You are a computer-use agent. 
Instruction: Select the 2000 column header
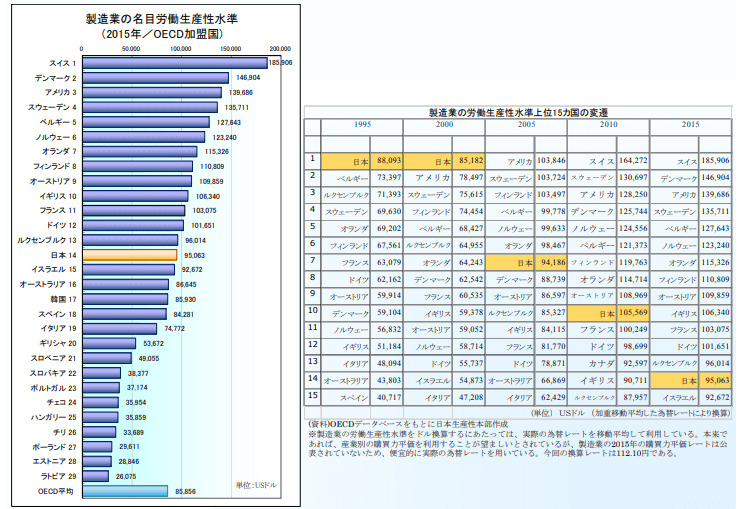pyautogui.click(x=443, y=123)
